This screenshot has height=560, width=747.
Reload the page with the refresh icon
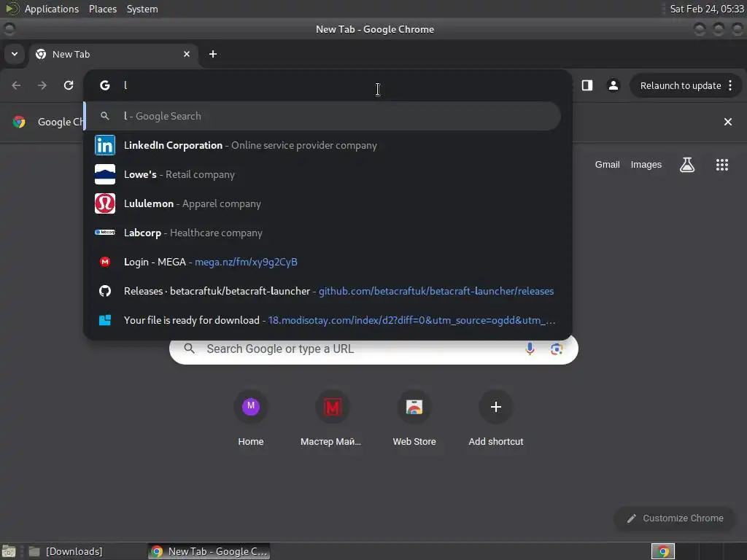coord(69,85)
